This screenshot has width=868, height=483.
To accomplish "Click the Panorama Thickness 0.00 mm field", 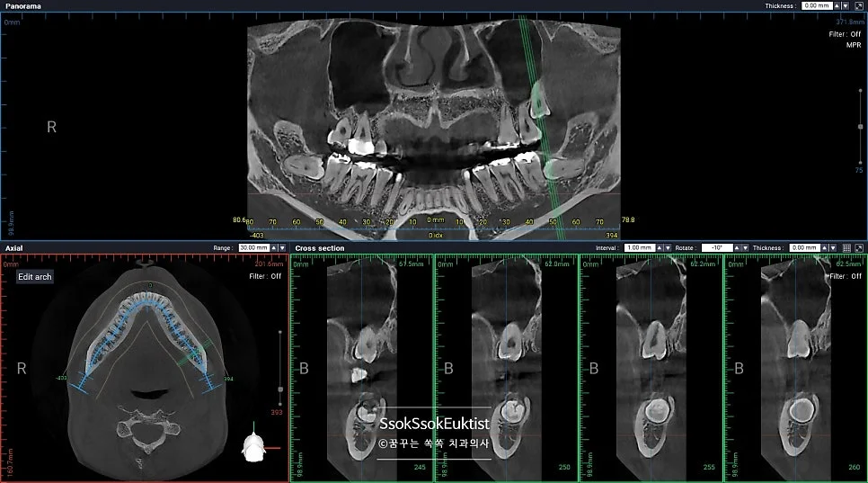I will pos(817,5).
